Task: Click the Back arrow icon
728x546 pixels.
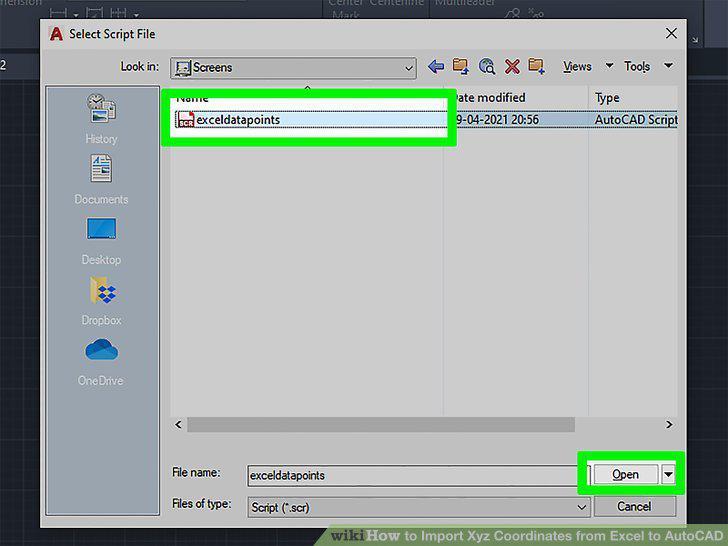Action: click(436, 67)
